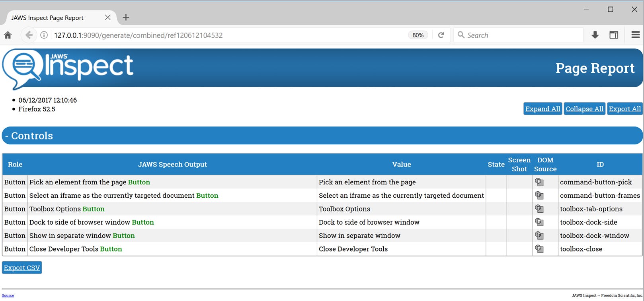Image resolution: width=644 pixels, height=301 pixels.
Task: Open the Source link in footer
Action: 8,295
